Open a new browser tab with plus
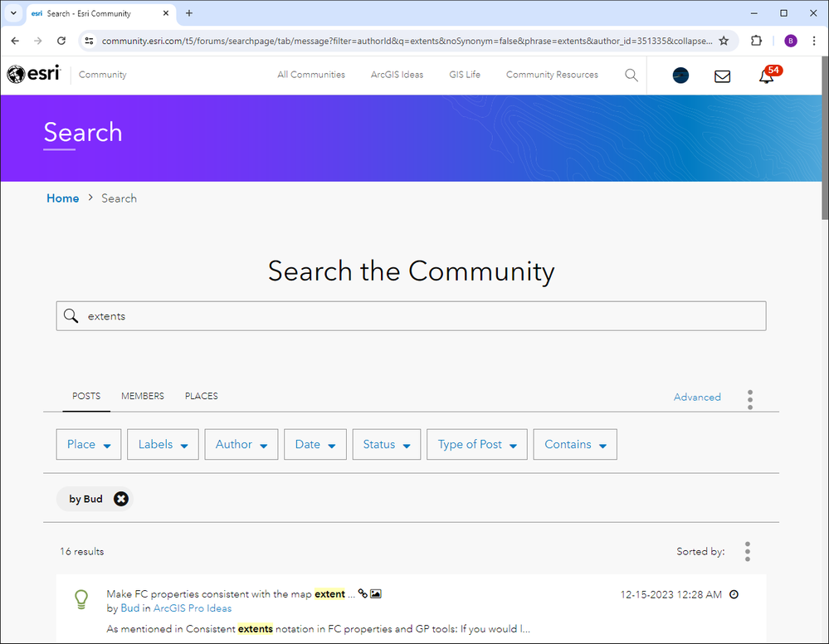 (x=188, y=13)
